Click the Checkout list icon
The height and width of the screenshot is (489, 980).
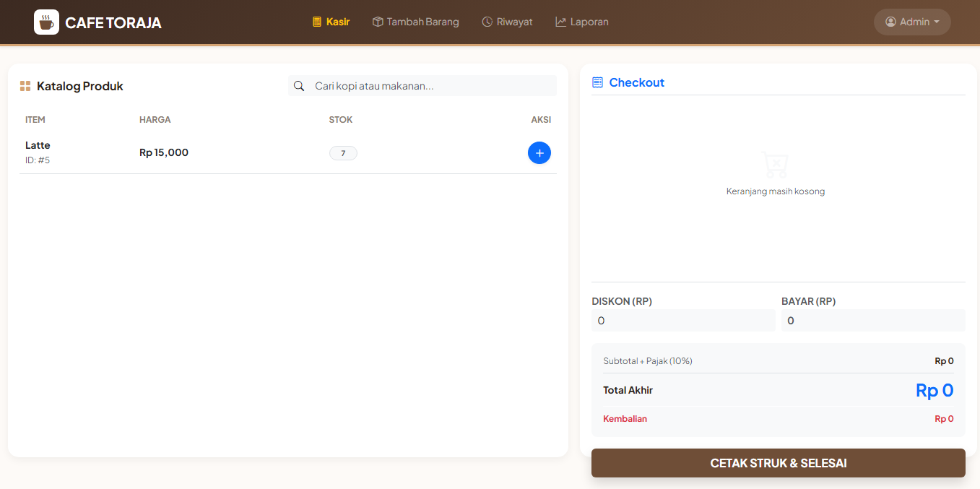coord(597,83)
